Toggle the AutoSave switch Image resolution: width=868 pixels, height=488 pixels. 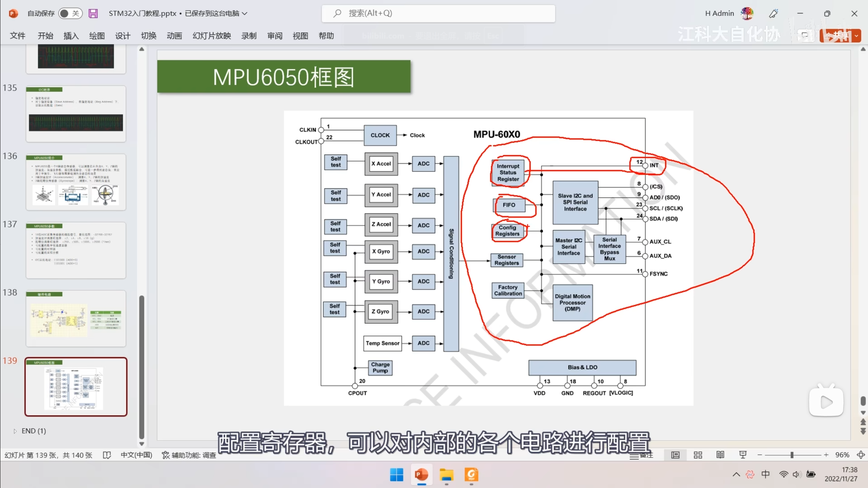click(x=70, y=13)
